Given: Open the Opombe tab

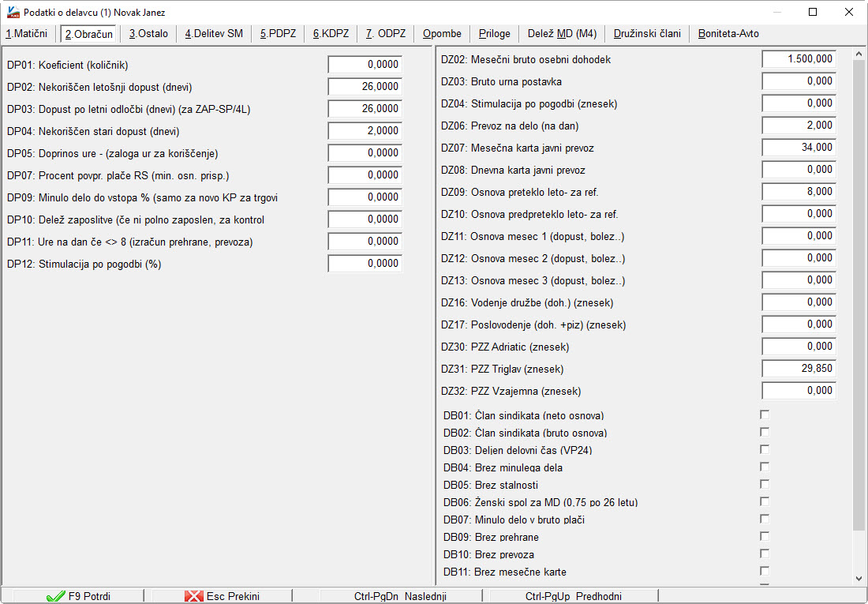Looking at the screenshot, I should click(x=442, y=34).
